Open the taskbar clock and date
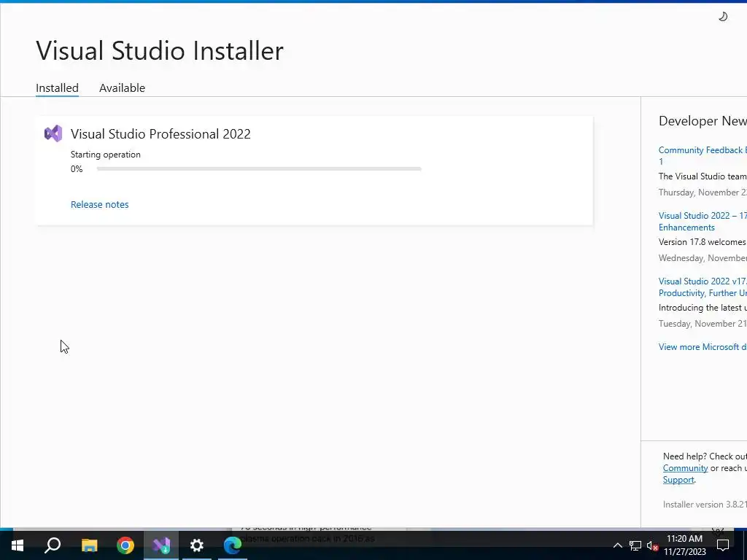The width and height of the screenshot is (747, 560). (x=684, y=545)
